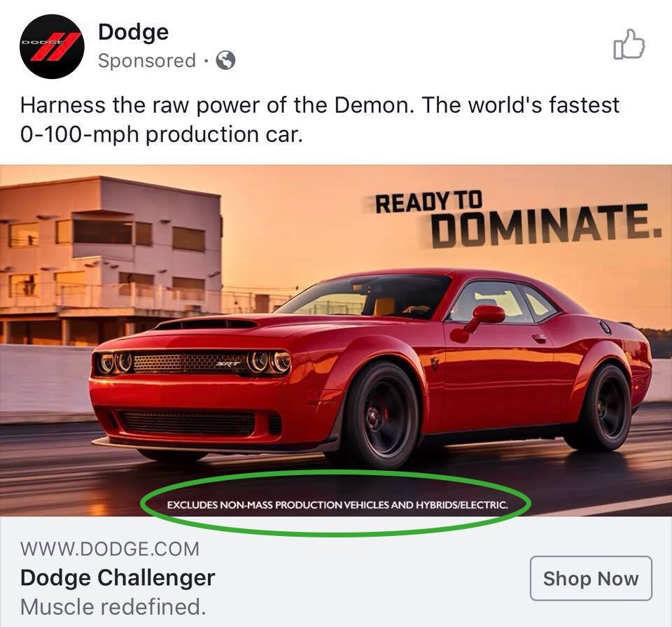
Task: Click the 'Ready to Dominate' ad text
Action: 519,220
